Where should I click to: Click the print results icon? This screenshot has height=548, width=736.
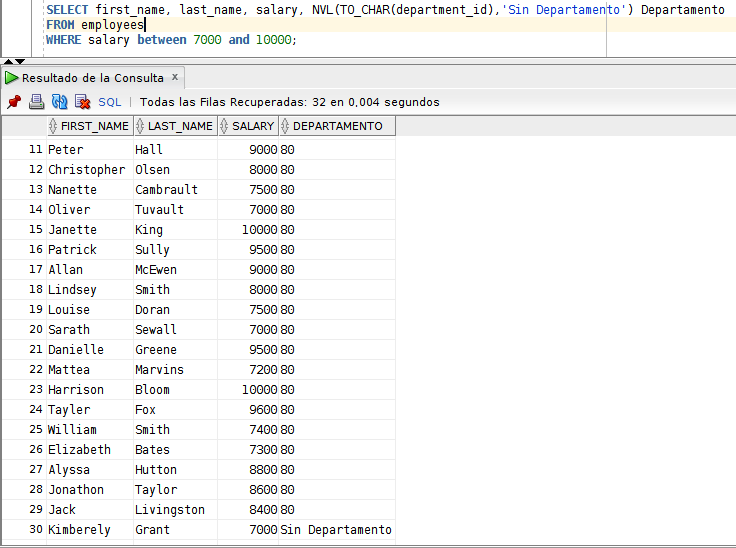(37, 102)
